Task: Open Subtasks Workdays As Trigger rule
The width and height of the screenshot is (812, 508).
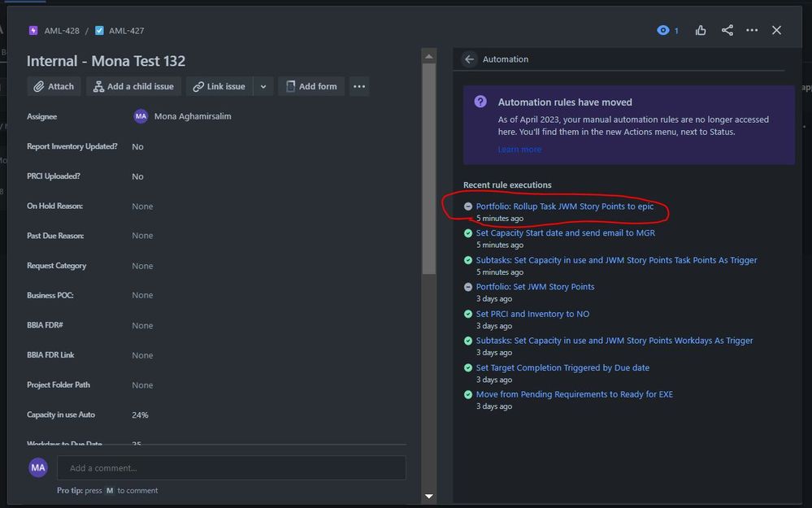Action: tap(614, 341)
